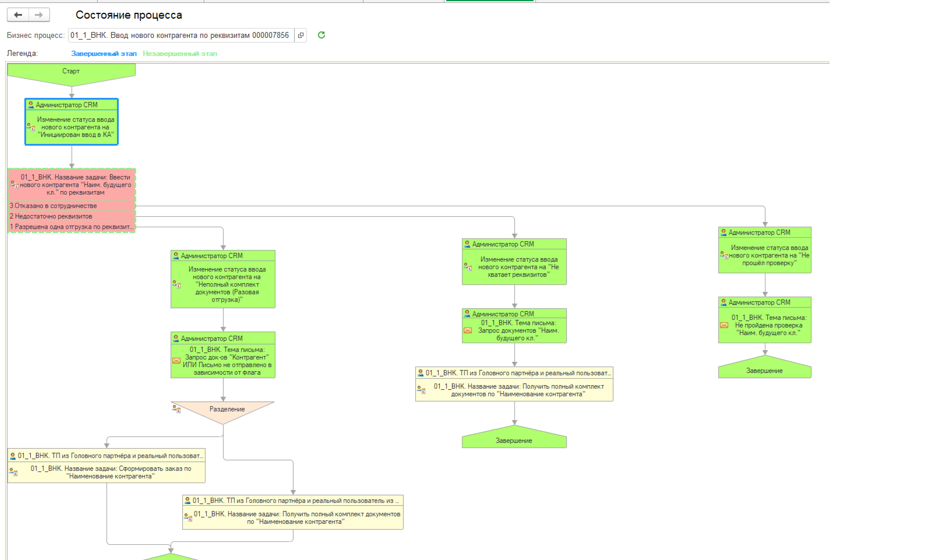Screen dimensions: 946x560
Task: Select the right column Завершение block
Action: click(x=765, y=367)
